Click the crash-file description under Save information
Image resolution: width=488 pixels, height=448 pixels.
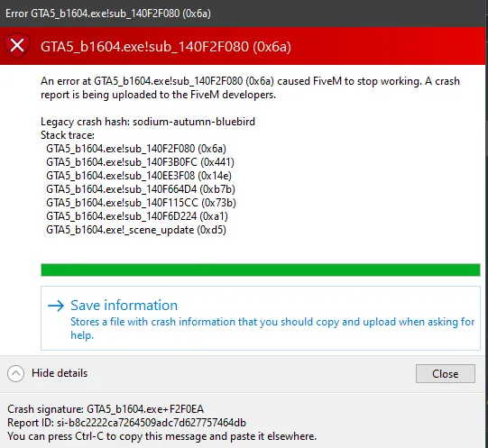tap(272, 328)
